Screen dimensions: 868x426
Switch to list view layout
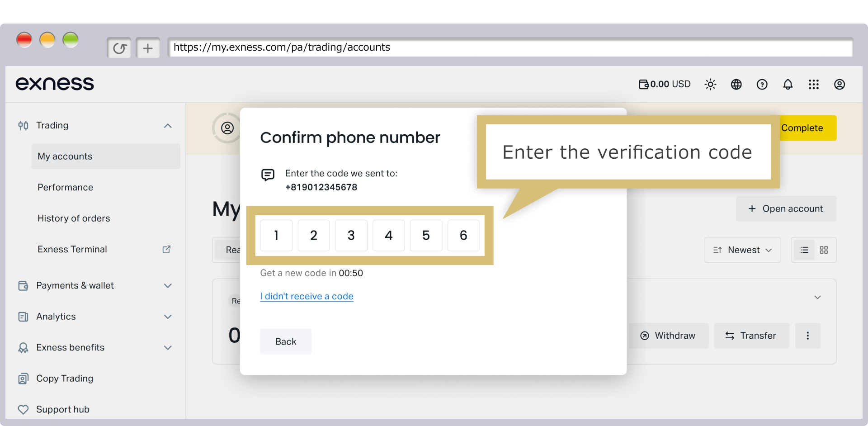point(804,250)
